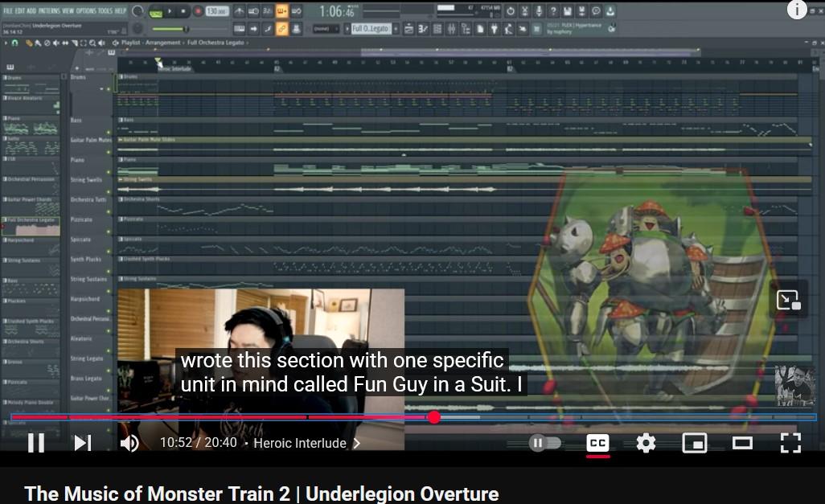The image size is (825, 504).
Task: Open FL Studio VIEW menu
Action: coord(68,10)
